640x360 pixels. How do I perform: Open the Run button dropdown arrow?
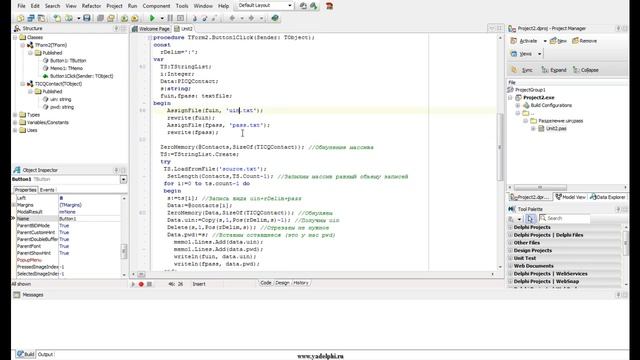pos(162,18)
